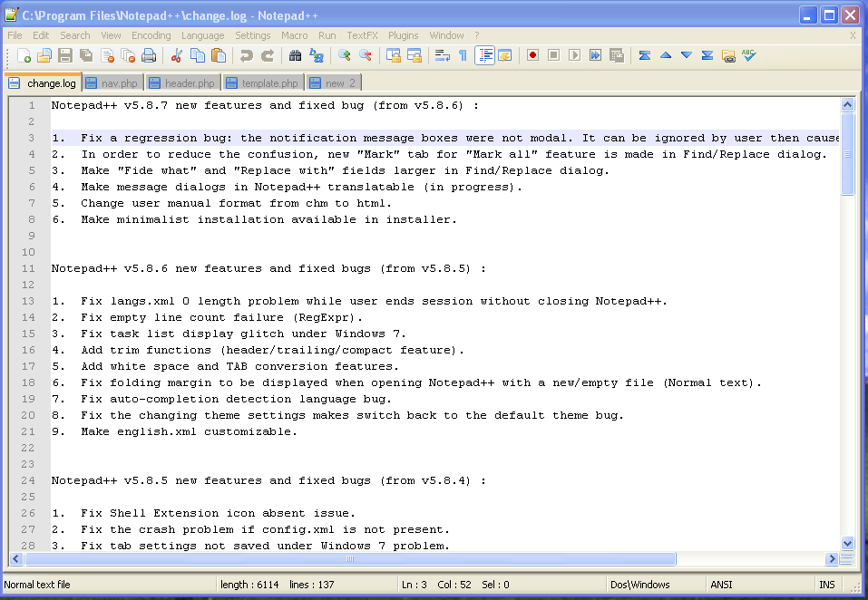
Task: Click vertical scrollbar down arrow
Action: coord(847,543)
